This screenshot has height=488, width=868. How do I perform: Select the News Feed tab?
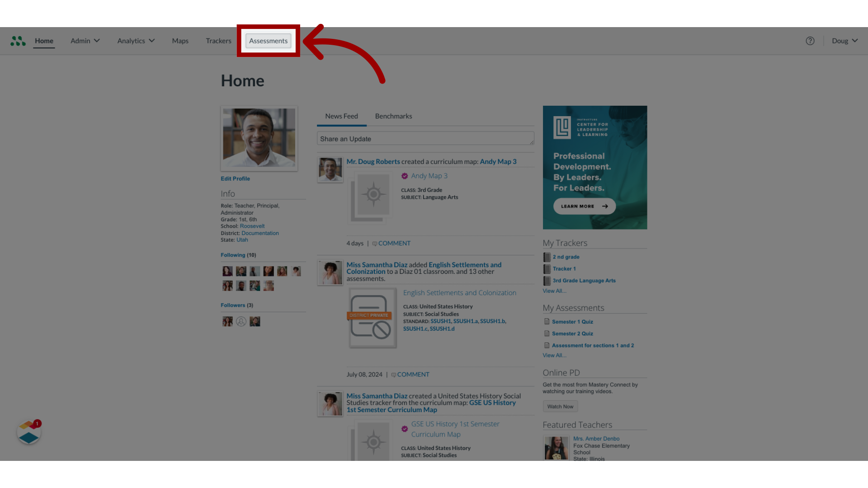pyautogui.click(x=342, y=116)
